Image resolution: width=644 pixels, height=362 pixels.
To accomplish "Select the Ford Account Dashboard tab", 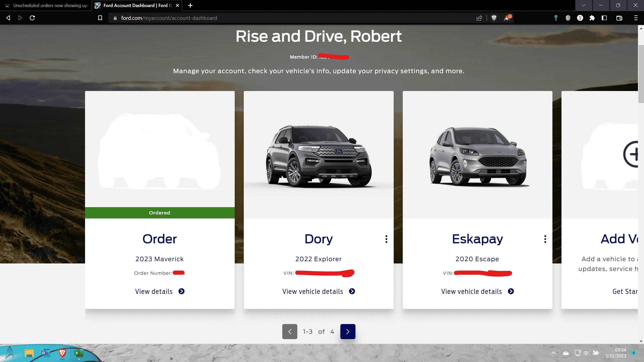I will pos(137,5).
